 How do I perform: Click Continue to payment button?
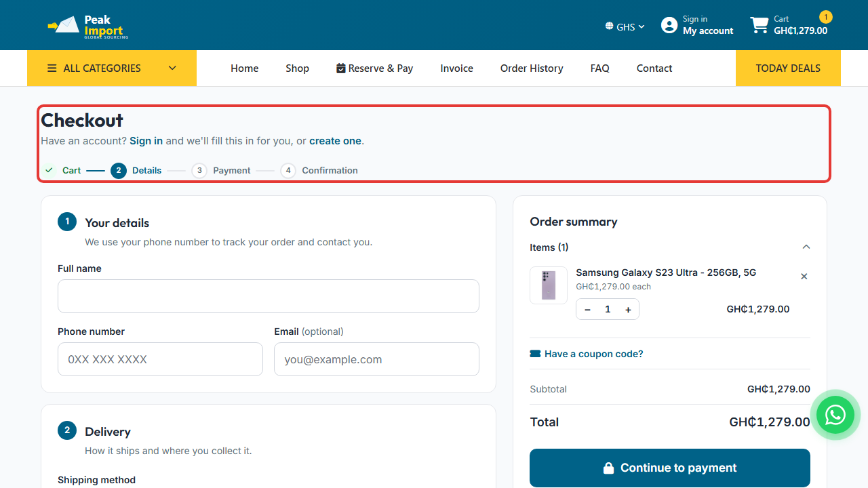coord(670,468)
